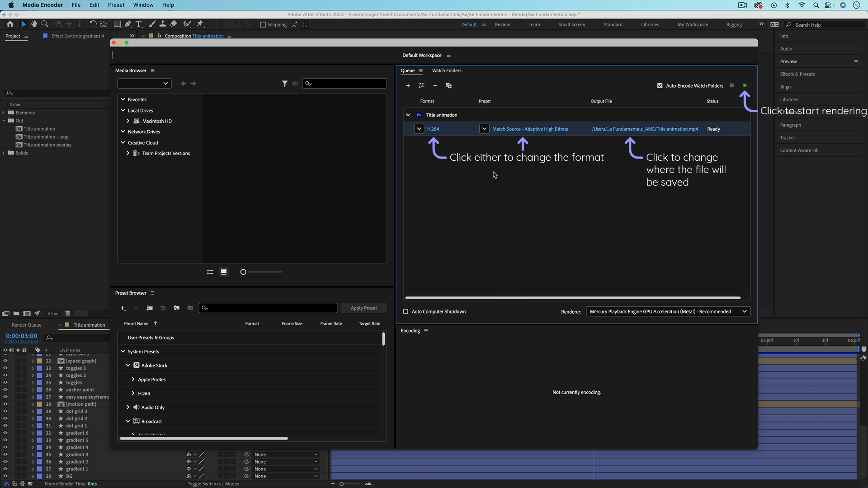Switch to the Watch Folders tab

[447, 70]
